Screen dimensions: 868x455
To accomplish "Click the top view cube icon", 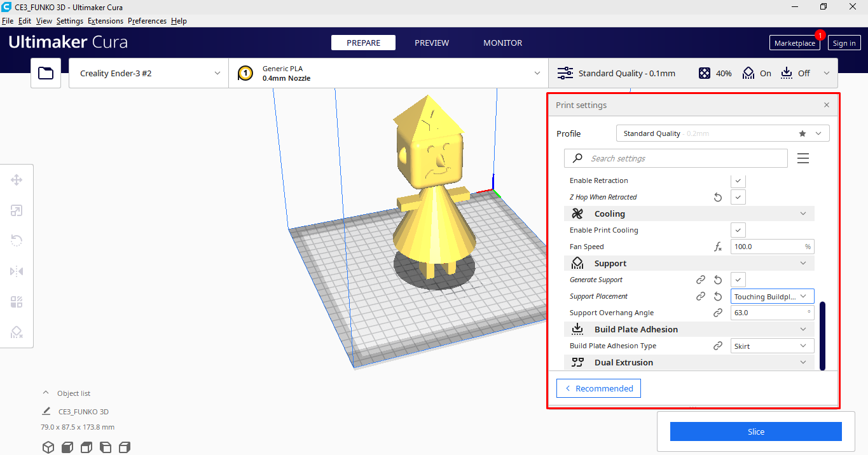I will [86, 447].
